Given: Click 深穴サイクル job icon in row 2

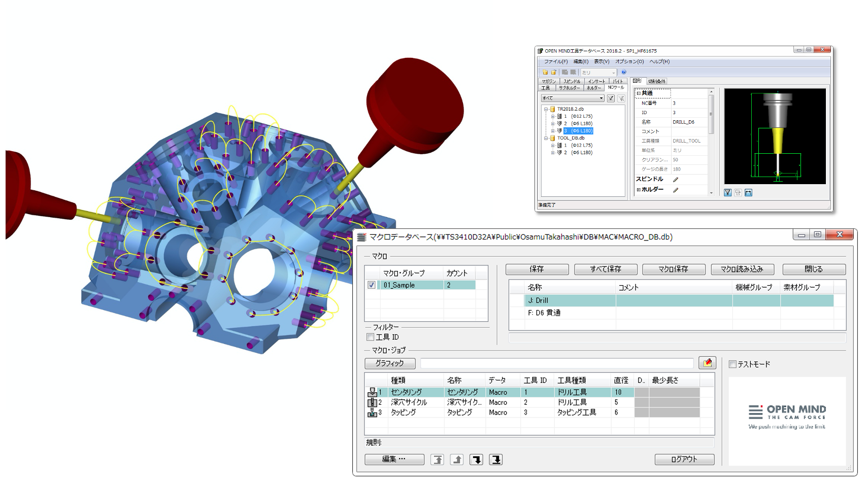Looking at the screenshot, I should (372, 402).
